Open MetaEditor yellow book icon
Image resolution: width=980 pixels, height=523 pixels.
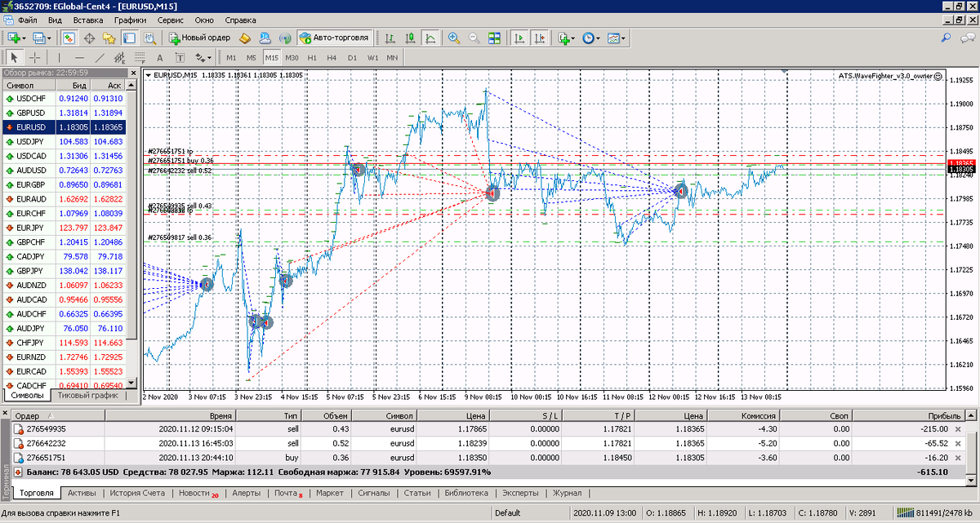(x=245, y=38)
